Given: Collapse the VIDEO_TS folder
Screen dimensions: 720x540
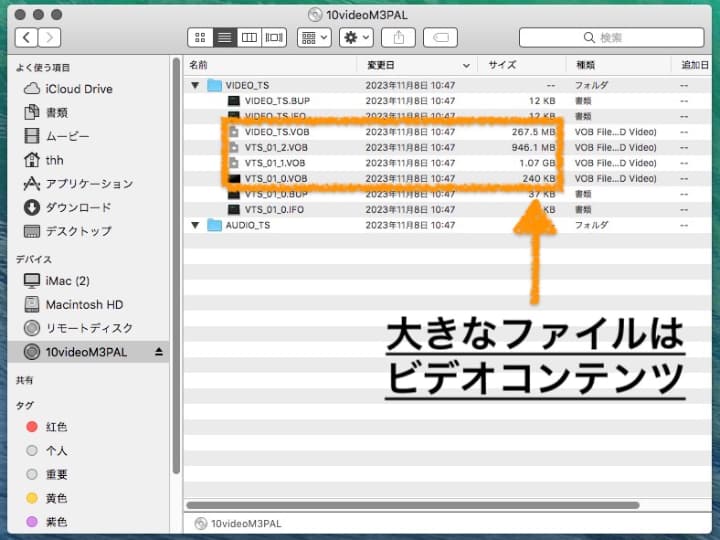Looking at the screenshot, I should pyautogui.click(x=196, y=86).
